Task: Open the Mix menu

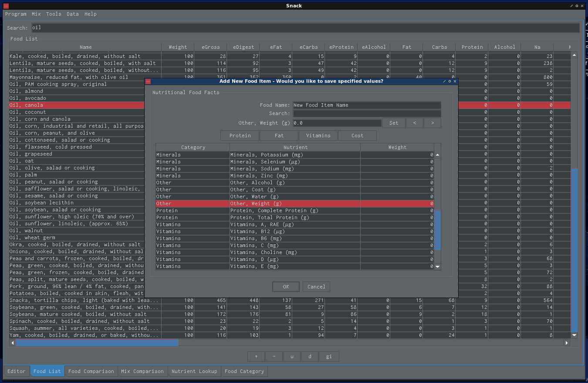Action: [36, 14]
